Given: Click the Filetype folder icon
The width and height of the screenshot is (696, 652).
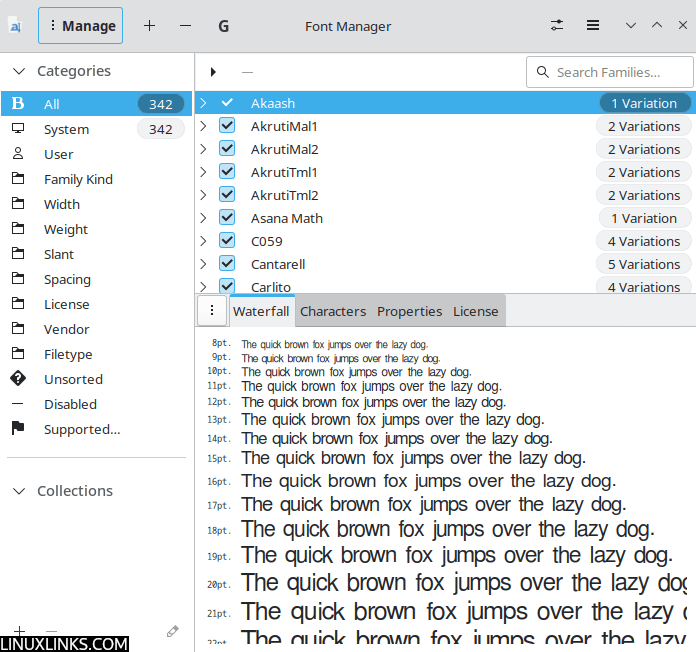Looking at the screenshot, I should click(18, 354).
